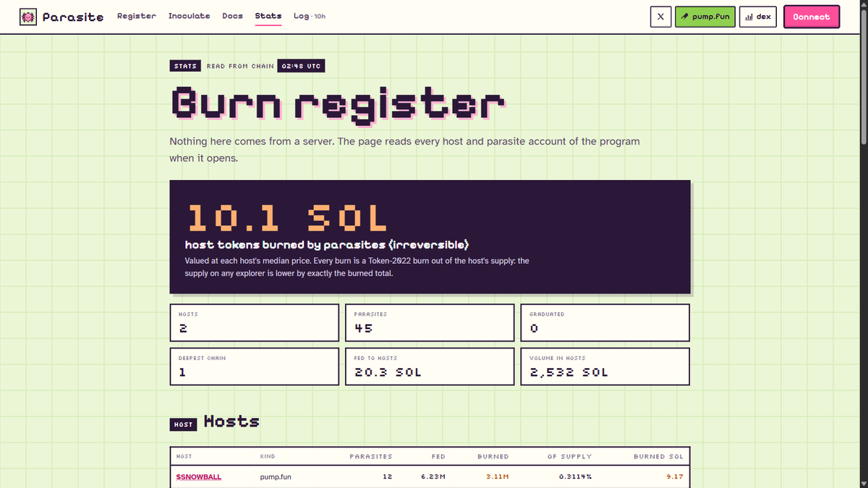Image resolution: width=868 pixels, height=488 pixels.
Task: Click the "9.17" burned SOL value
Action: point(676,477)
